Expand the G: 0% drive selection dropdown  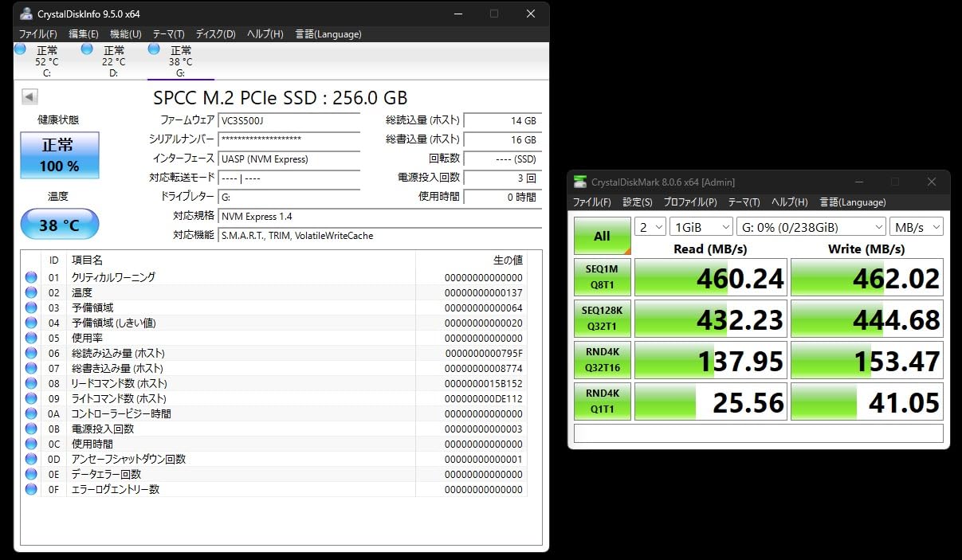pyautogui.click(x=811, y=227)
